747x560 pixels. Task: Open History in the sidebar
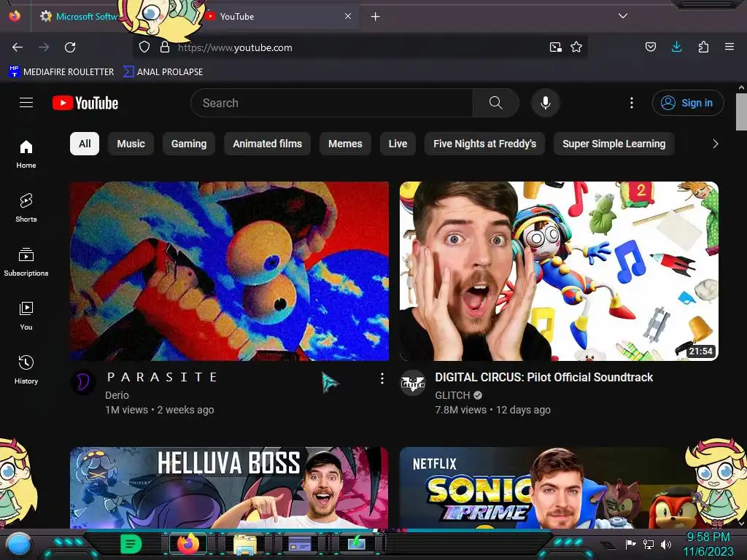[26, 370]
